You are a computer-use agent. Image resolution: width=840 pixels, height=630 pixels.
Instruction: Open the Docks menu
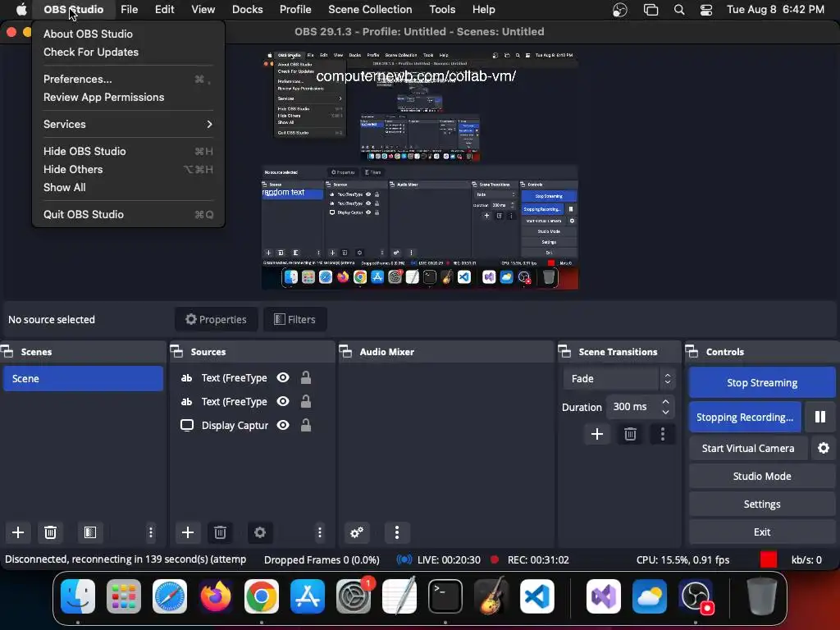point(247,10)
